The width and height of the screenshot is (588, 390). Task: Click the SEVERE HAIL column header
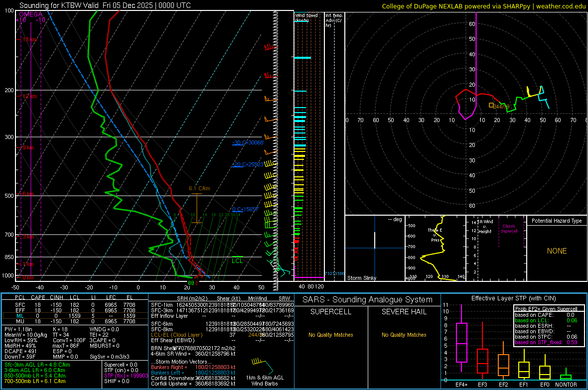click(x=404, y=312)
